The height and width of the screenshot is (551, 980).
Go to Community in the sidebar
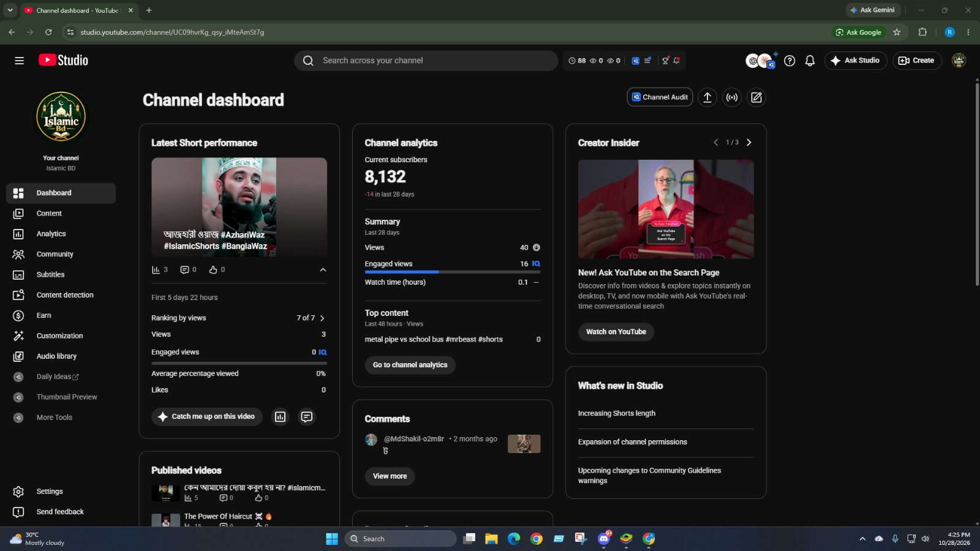[x=61, y=254]
